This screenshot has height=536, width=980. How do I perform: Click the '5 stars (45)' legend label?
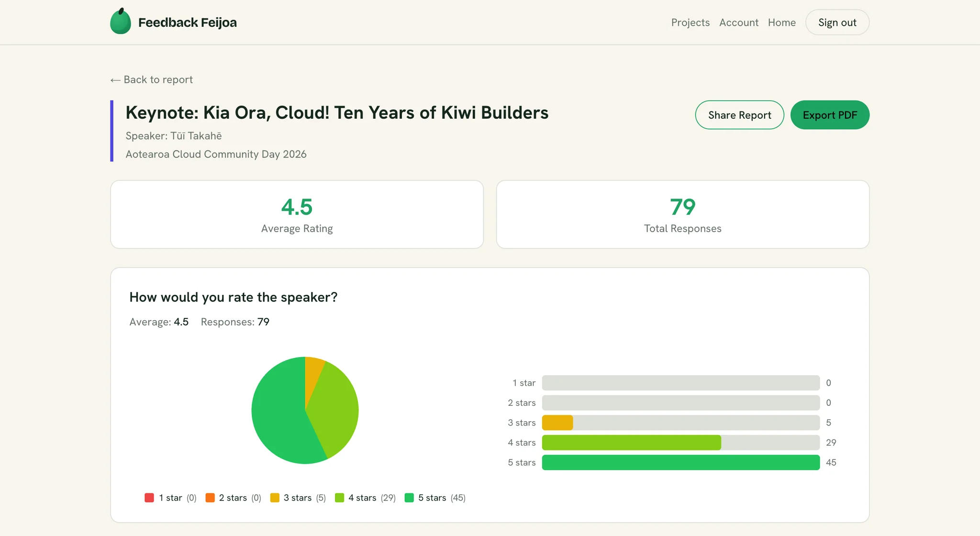click(x=442, y=498)
